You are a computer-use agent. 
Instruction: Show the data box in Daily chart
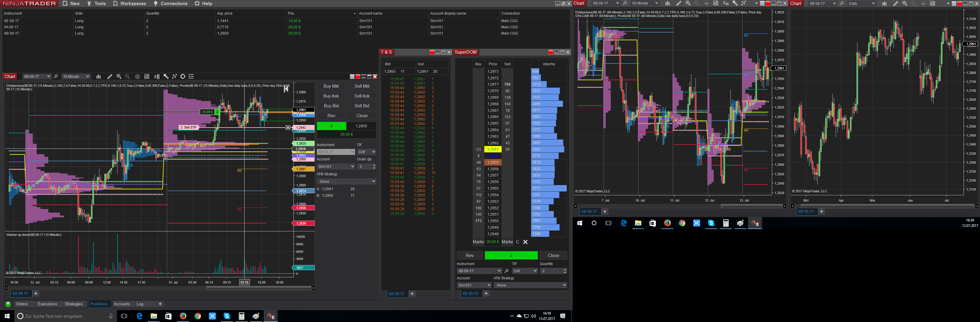click(x=933, y=3)
